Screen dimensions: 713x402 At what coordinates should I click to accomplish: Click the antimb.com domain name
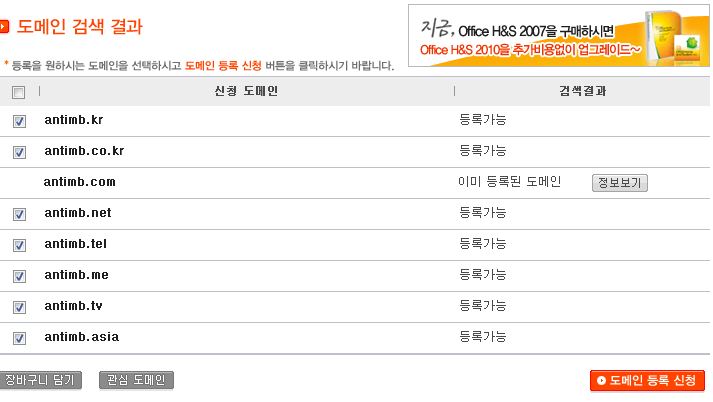80,182
